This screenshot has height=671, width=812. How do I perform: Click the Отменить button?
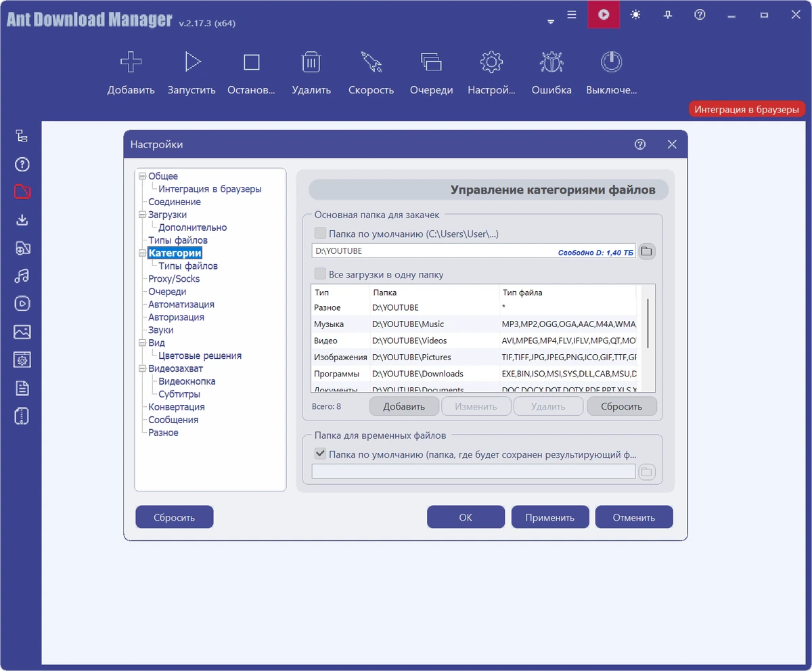pos(634,517)
